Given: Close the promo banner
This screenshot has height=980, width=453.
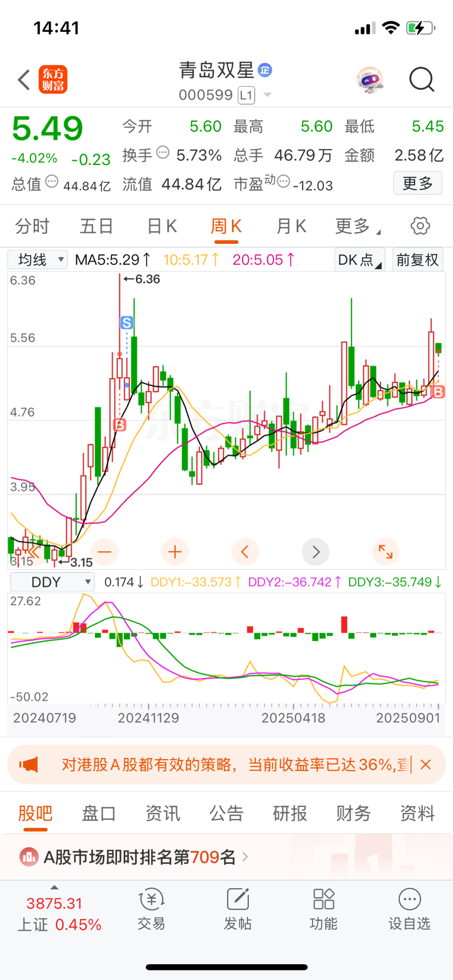Looking at the screenshot, I should coord(426,764).
